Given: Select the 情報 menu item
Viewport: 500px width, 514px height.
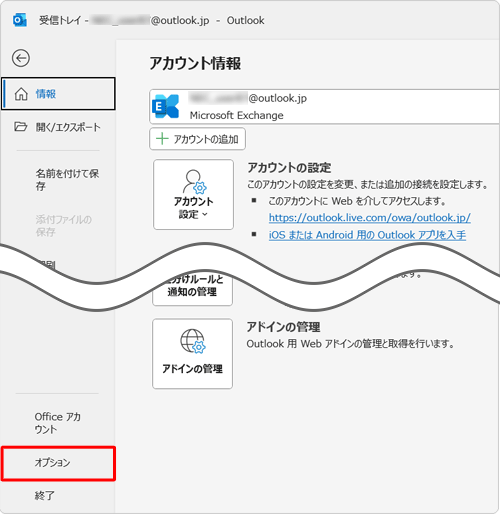Looking at the screenshot, I should pyautogui.click(x=58, y=94).
